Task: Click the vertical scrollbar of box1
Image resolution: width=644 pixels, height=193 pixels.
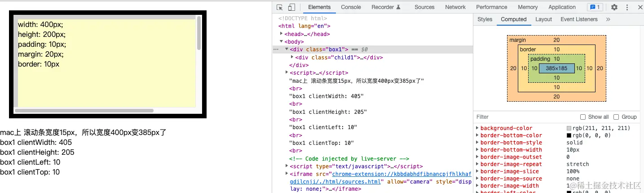Action: click(199, 34)
